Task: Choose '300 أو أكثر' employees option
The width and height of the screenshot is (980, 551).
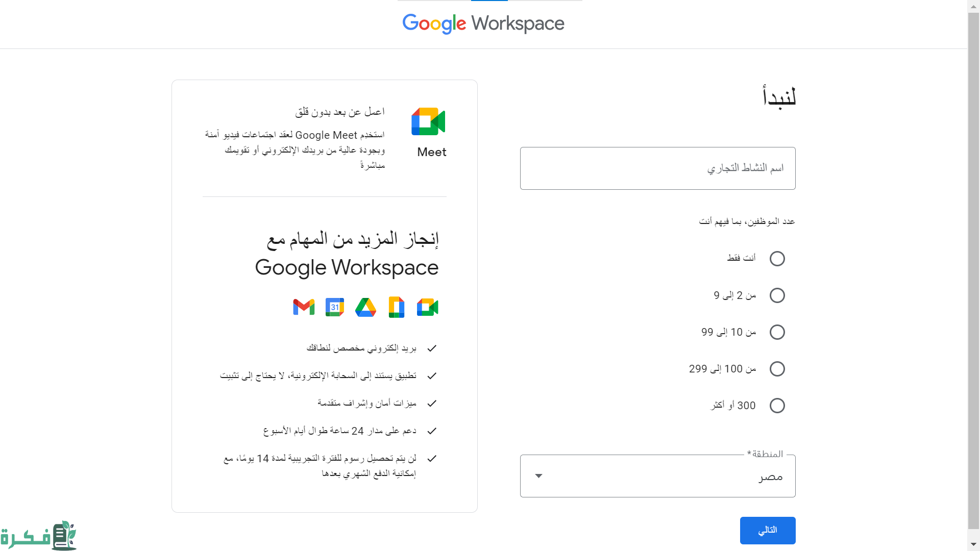Action: pos(777,406)
